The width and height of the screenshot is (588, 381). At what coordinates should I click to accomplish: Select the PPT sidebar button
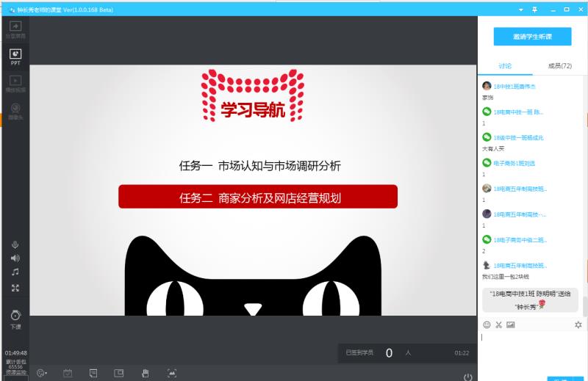15,57
